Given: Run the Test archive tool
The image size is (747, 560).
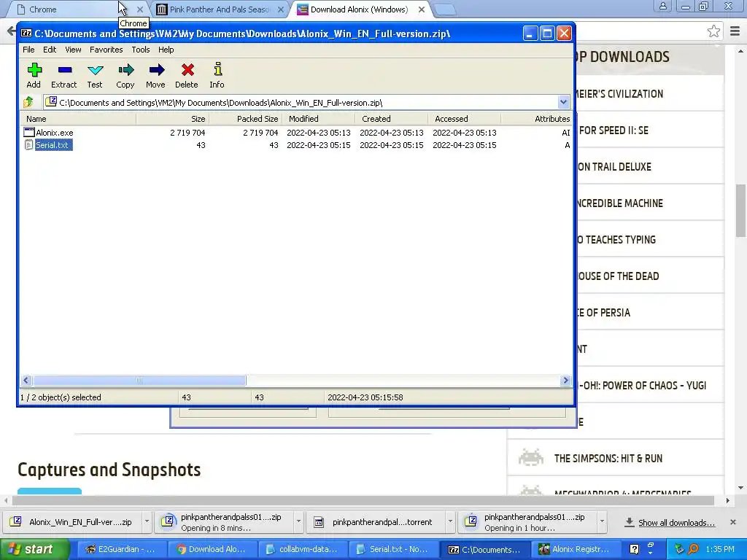Looking at the screenshot, I should 96,70.
